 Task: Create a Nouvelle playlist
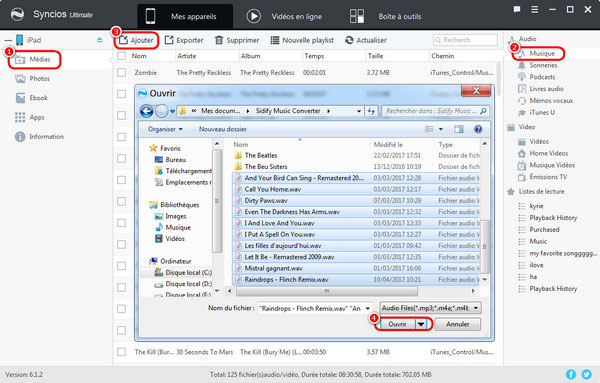point(302,40)
